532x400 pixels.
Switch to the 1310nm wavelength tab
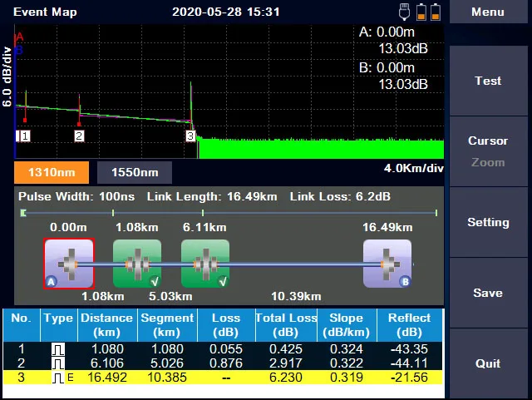(x=52, y=173)
